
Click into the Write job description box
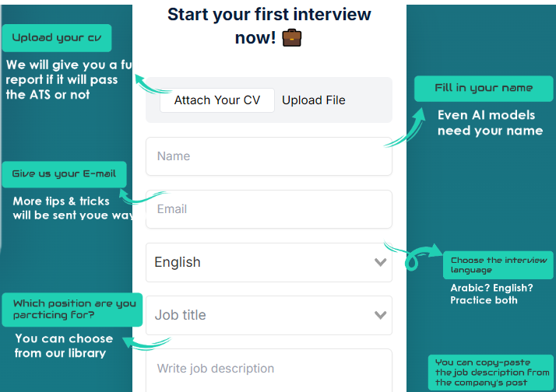[x=268, y=369]
